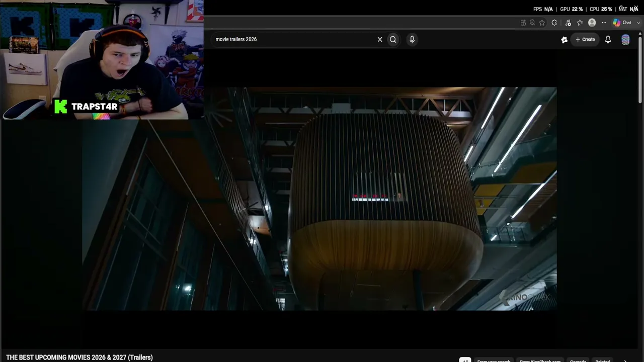Open the Copilot Chat button
644x362 pixels.
click(x=623, y=23)
